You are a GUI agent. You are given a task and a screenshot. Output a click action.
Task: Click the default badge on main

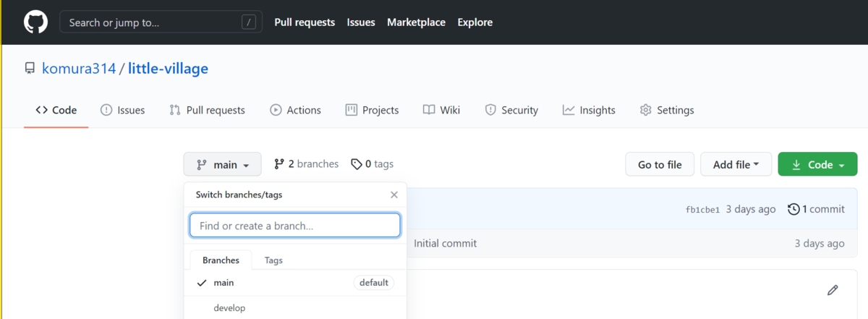(374, 283)
